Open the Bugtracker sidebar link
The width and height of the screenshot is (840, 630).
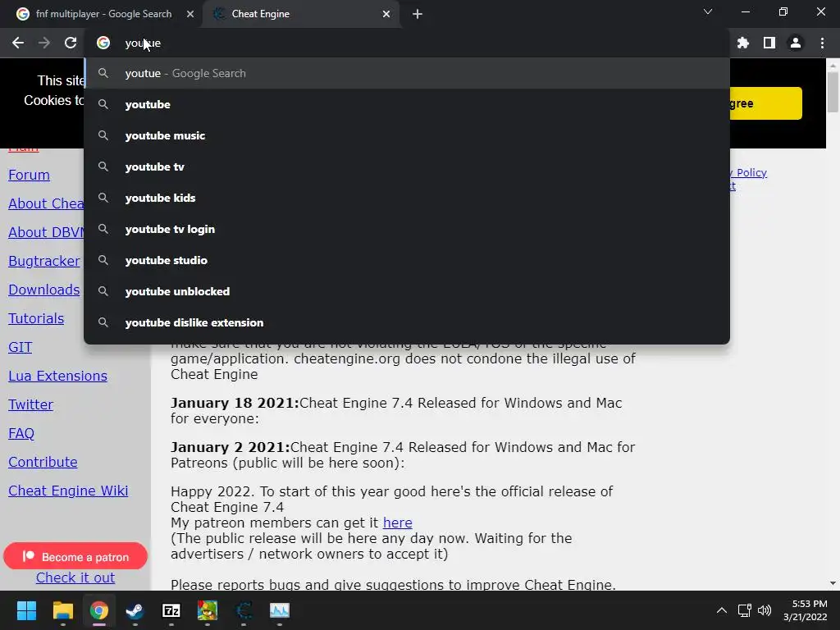[x=44, y=262]
